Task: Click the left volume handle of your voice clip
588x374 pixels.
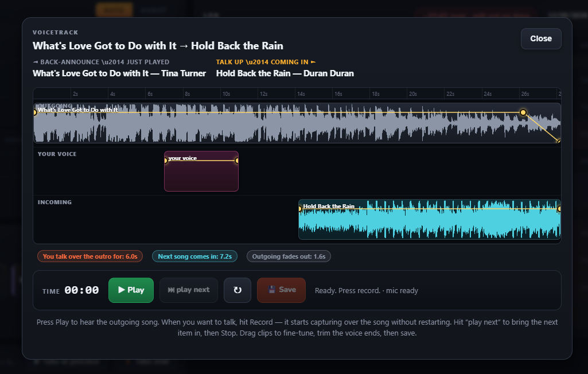Action: [165, 161]
